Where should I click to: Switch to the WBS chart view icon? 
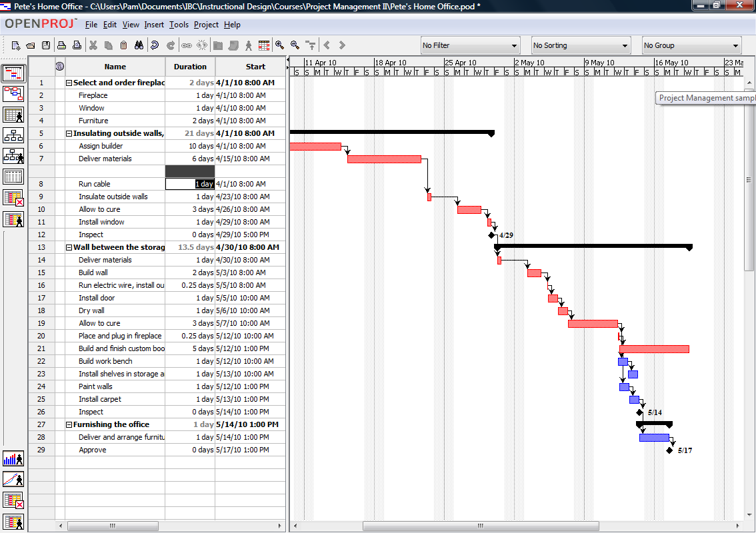pos(13,136)
